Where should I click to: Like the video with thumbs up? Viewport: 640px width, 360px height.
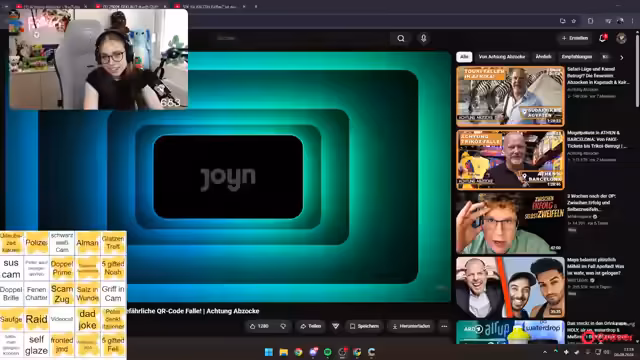[259, 326]
